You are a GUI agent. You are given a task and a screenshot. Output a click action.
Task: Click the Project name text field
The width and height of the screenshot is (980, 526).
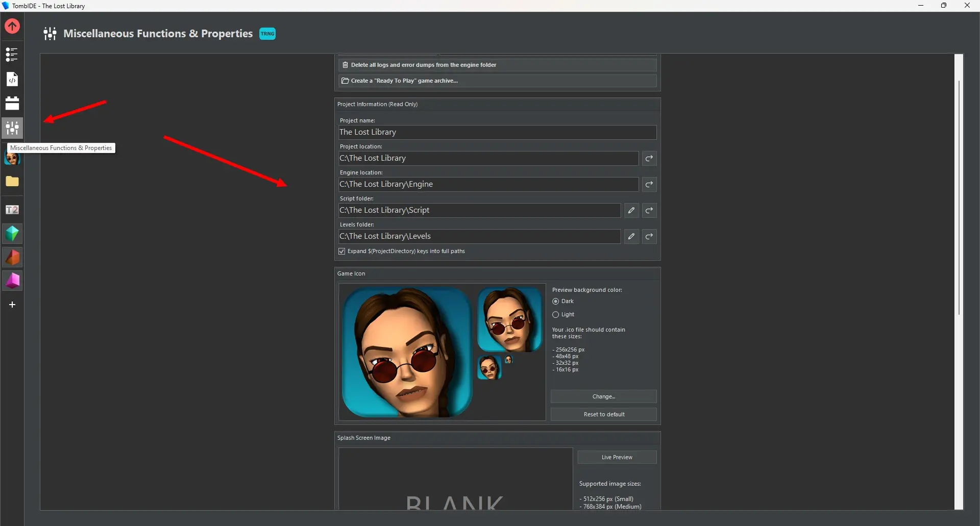(x=497, y=132)
